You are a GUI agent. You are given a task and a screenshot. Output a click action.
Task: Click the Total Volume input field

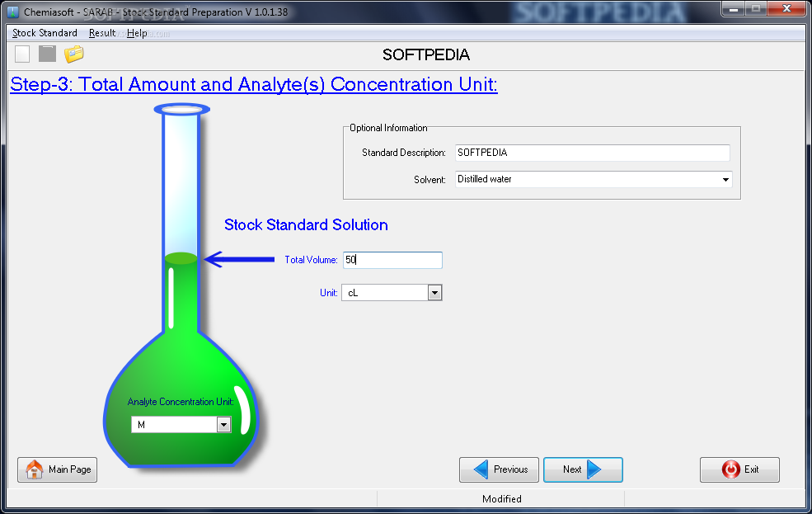coord(392,260)
